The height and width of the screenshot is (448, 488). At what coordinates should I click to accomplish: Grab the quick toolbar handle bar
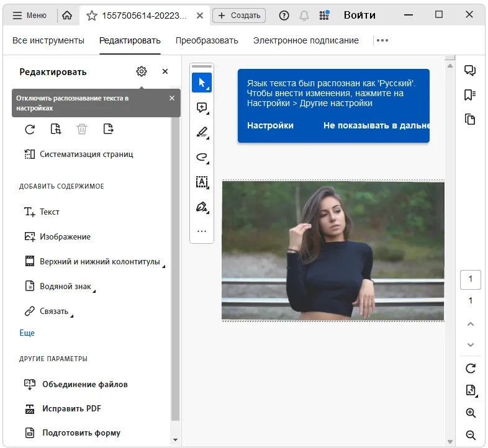(202, 66)
